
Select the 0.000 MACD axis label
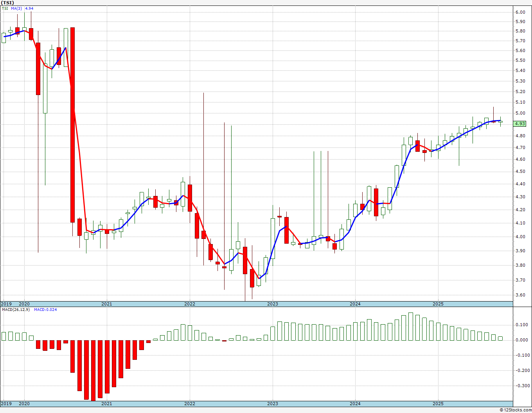tap(521, 340)
